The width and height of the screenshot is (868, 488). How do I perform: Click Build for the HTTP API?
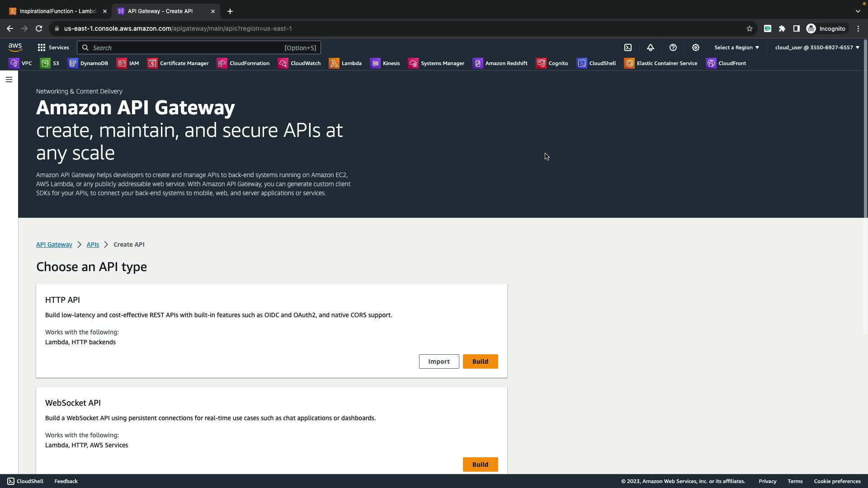point(480,361)
